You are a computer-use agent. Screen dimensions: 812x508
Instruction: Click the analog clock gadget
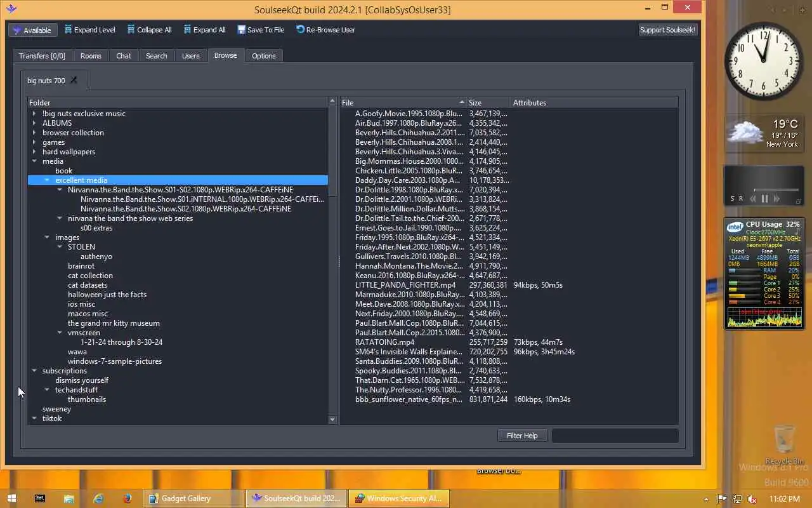tap(764, 61)
